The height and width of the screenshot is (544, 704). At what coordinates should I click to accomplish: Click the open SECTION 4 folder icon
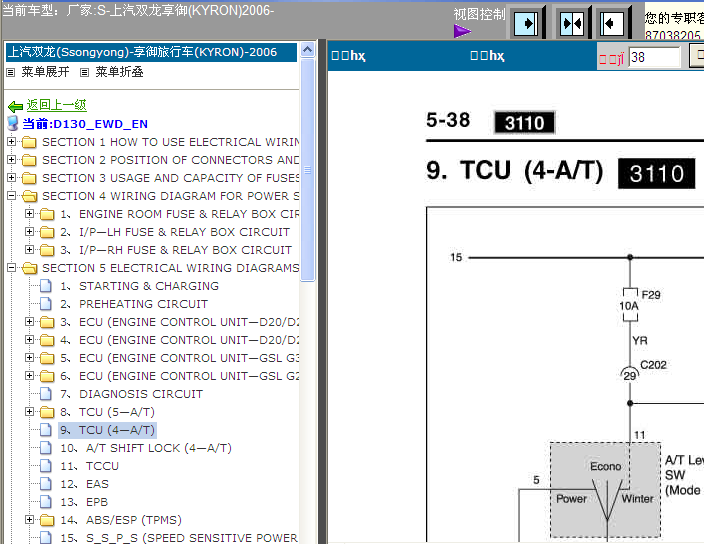click(30, 196)
